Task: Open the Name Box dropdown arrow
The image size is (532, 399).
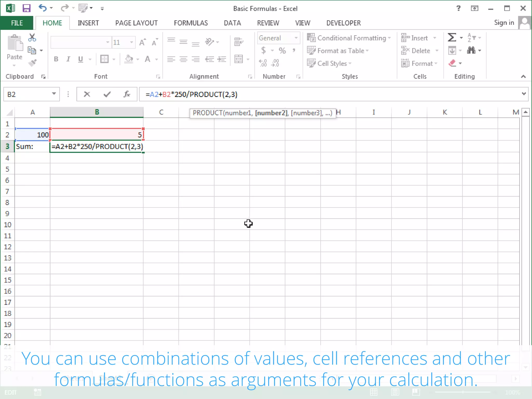Action: tap(54, 94)
